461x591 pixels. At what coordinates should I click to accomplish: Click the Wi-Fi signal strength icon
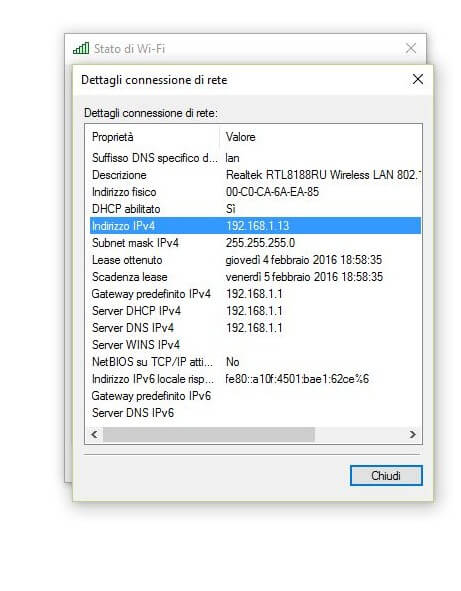click(x=81, y=48)
